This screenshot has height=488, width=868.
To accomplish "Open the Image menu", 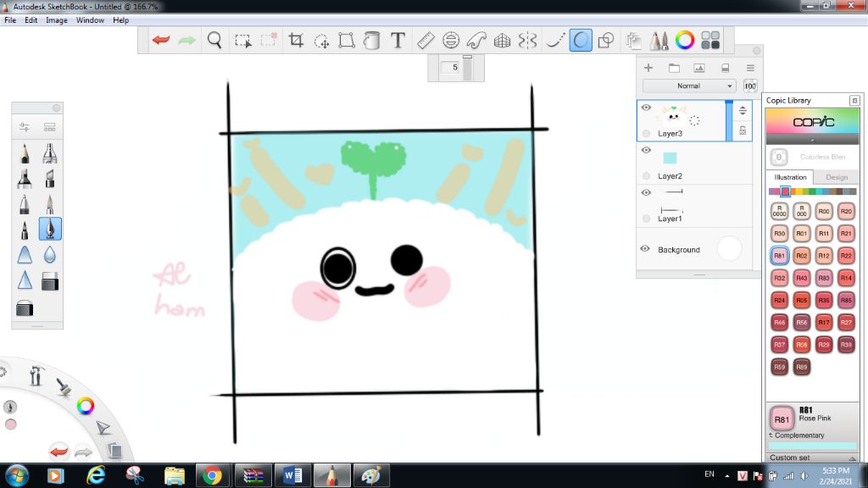I will point(57,20).
